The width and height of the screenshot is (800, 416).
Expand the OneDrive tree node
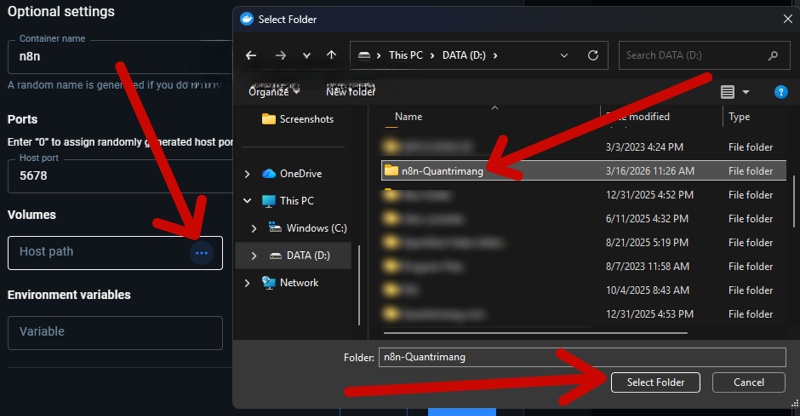pos(247,174)
